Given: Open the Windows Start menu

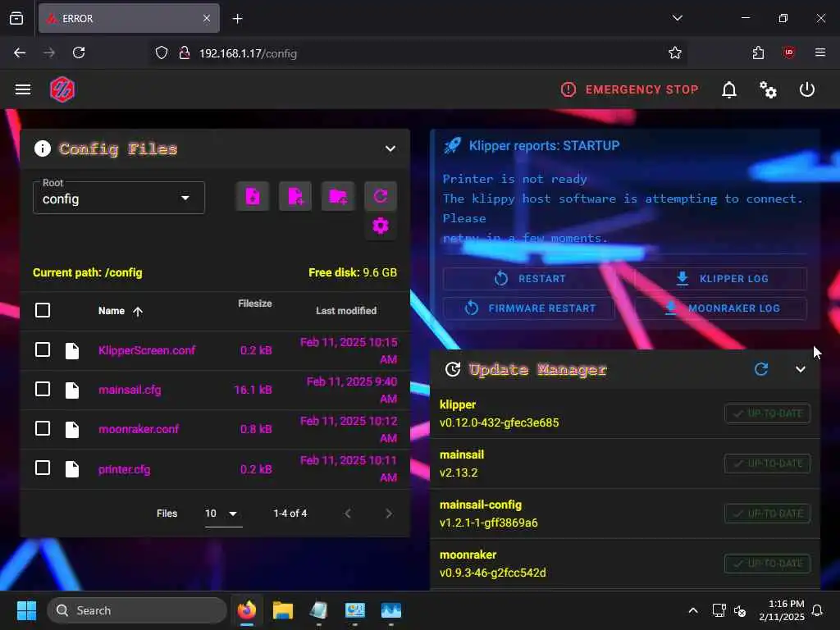Looking at the screenshot, I should [26, 610].
